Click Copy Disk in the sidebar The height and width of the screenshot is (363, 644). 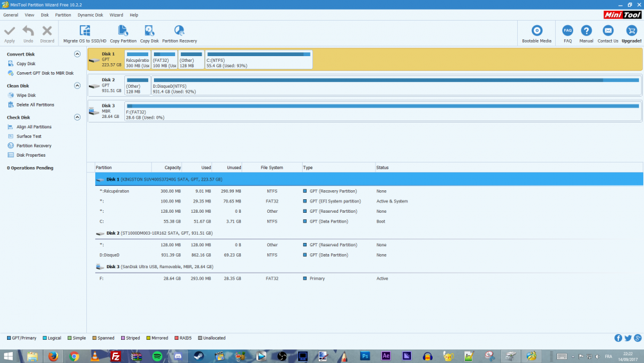[26, 64]
